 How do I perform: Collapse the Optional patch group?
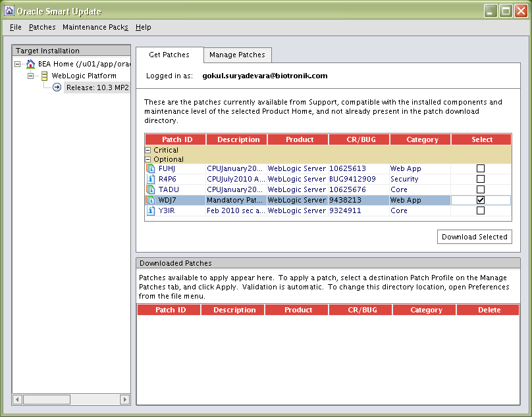click(x=149, y=160)
